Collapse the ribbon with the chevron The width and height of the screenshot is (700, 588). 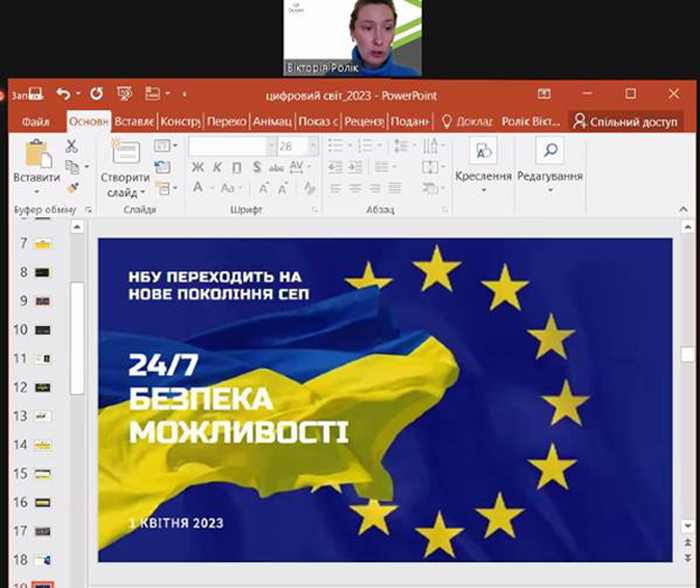point(683,209)
